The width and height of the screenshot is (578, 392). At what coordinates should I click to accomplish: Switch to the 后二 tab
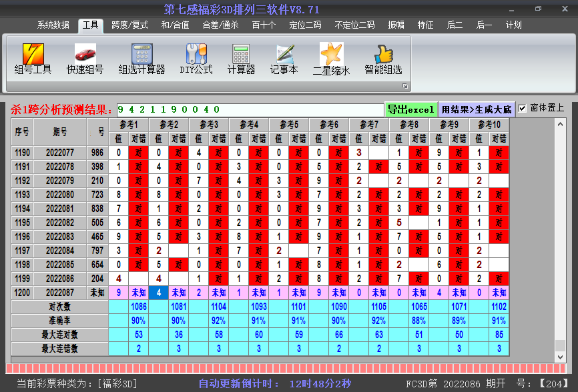click(x=455, y=25)
